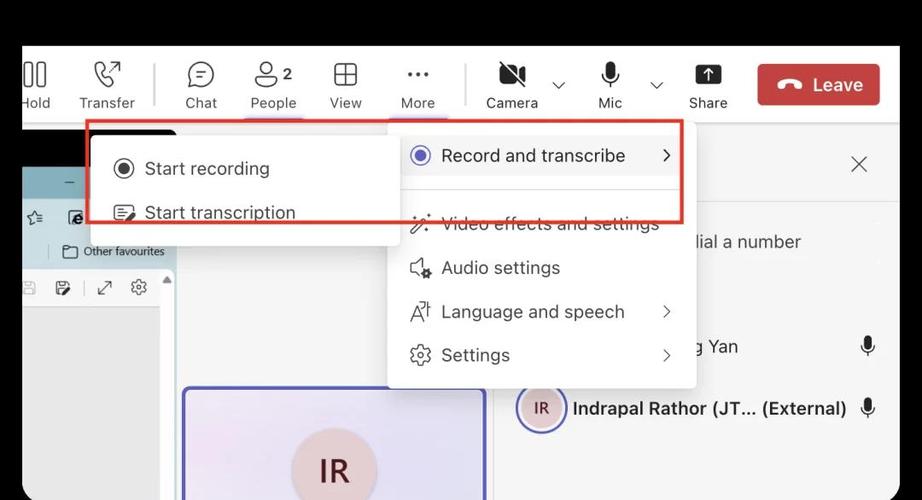The height and width of the screenshot is (500, 922).
Task: Click the dial a number field
Action: point(747,242)
